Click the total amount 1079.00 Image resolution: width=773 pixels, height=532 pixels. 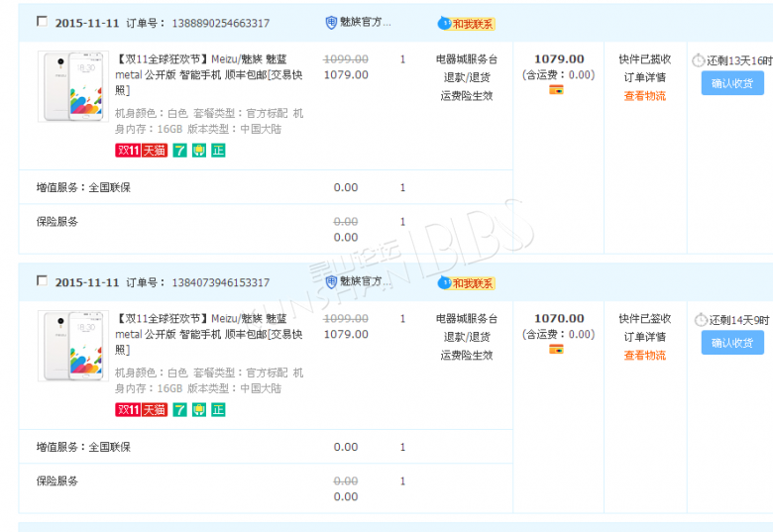[559, 59]
